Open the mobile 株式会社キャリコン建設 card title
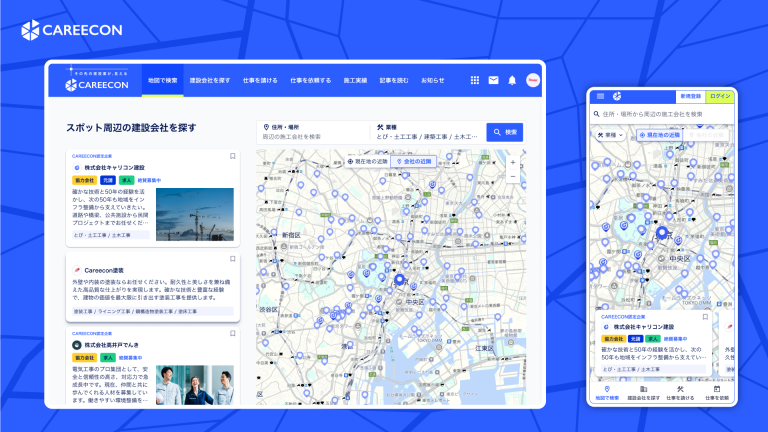Viewport: 768px width, 432px height. click(644, 327)
